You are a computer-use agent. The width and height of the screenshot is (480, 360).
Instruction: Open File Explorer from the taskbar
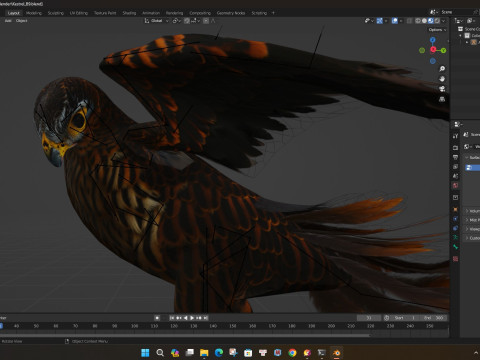(204, 353)
